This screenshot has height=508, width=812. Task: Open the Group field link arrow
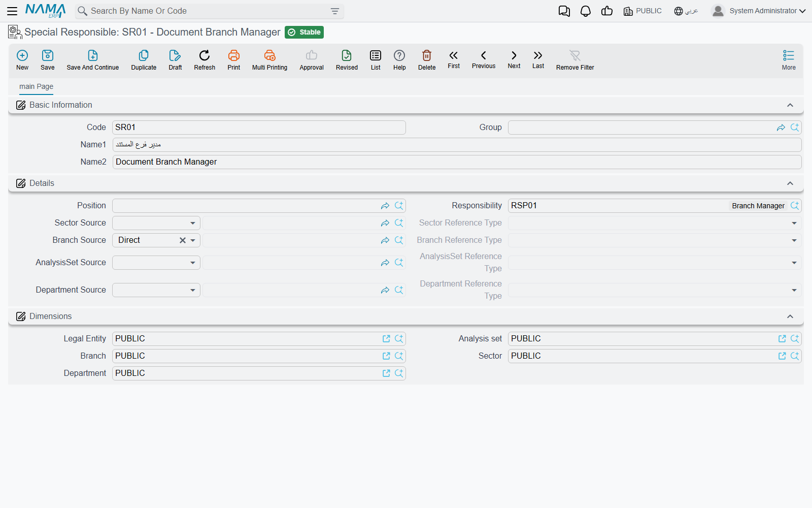point(781,128)
